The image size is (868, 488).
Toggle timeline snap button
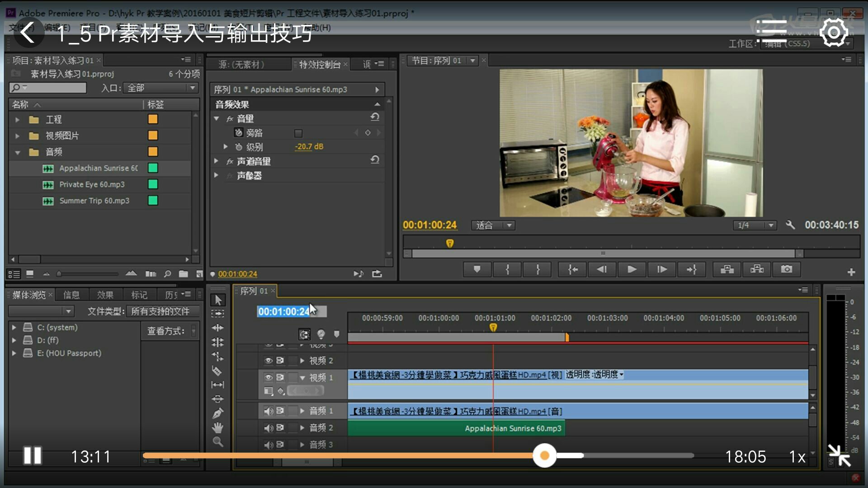click(x=304, y=334)
